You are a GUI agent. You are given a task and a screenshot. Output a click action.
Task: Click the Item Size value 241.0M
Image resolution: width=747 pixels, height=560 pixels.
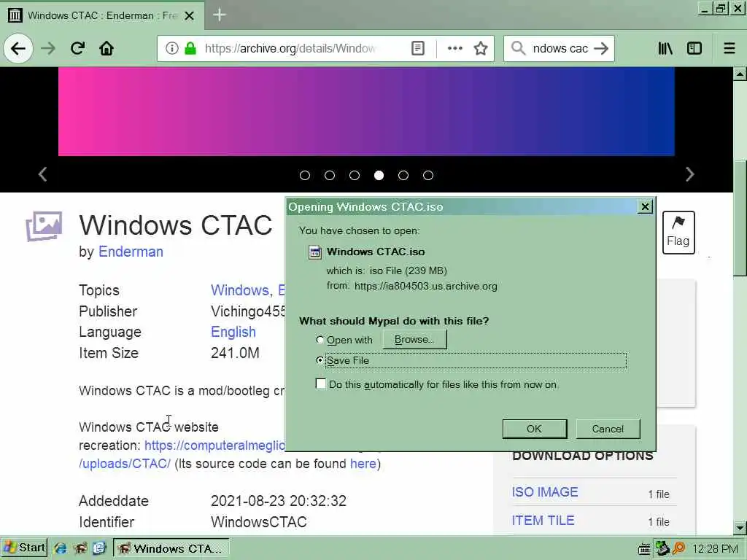(235, 353)
